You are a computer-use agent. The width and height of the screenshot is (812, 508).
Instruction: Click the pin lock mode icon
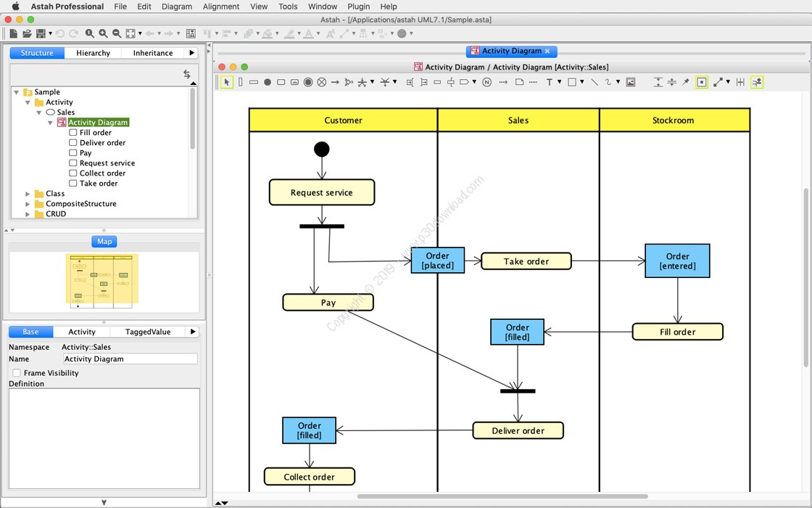coord(686,82)
